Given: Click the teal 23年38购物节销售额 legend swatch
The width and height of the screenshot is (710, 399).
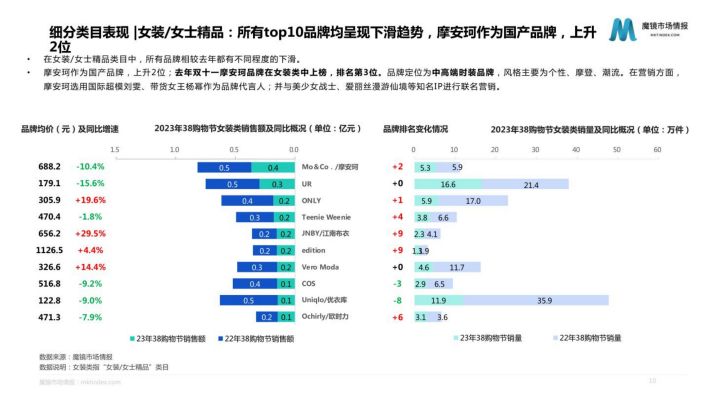Looking at the screenshot, I should click(132, 339).
